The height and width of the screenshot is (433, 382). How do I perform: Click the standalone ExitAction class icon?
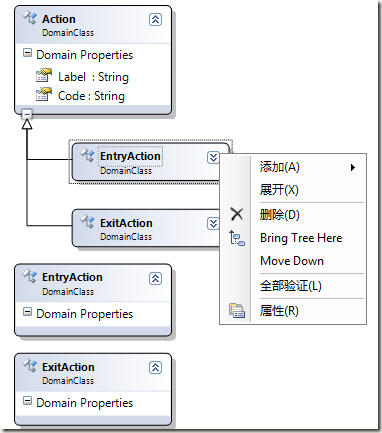(x=30, y=365)
